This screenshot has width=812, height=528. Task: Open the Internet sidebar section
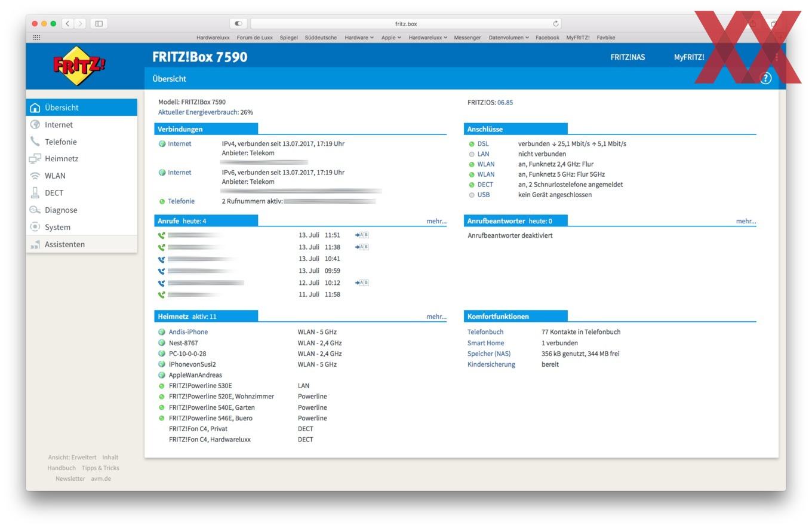coord(82,125)
